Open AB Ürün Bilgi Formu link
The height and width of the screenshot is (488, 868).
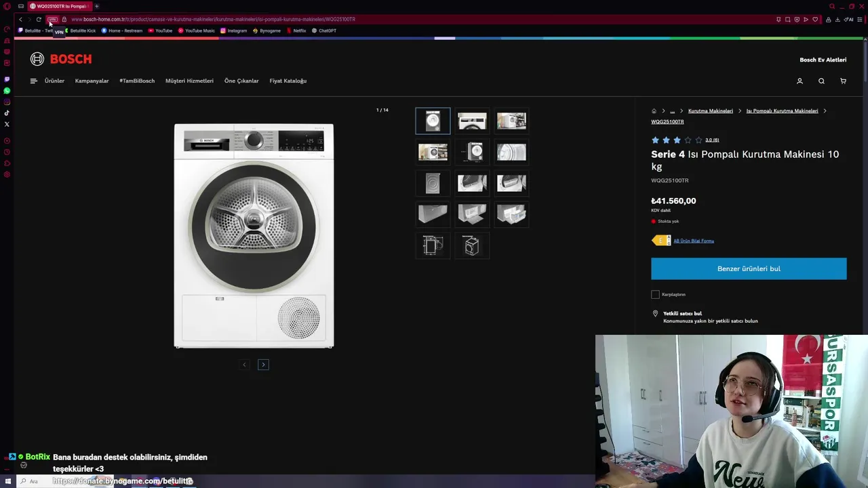tap(694, 241)
